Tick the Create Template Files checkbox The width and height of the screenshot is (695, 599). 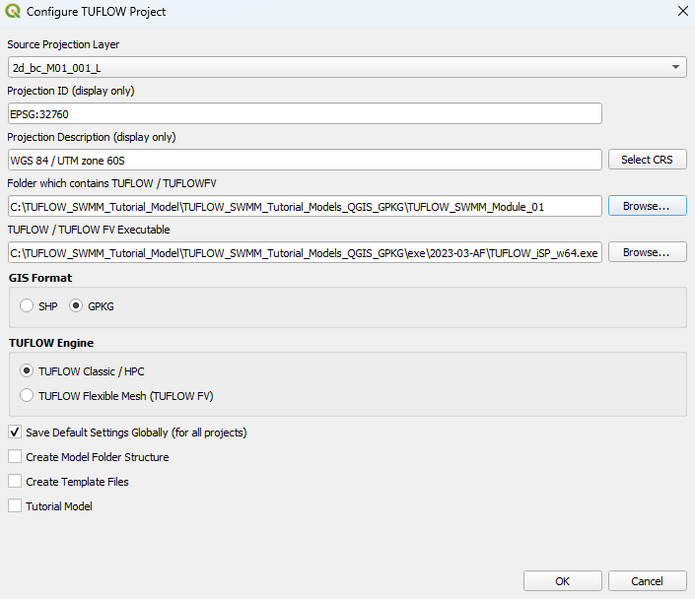click(15, 481)
